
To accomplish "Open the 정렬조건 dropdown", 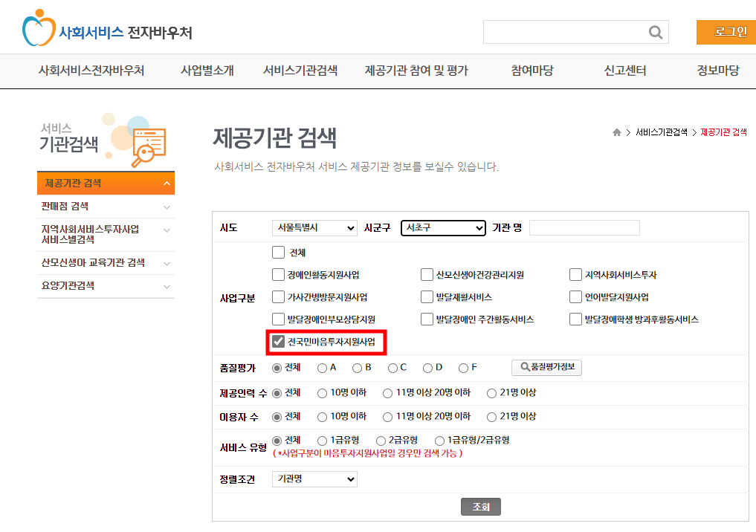I will coord(314,479).
